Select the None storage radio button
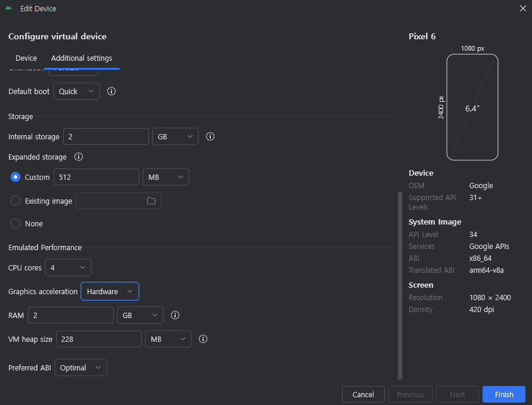This screenshot has height=405, width=532. point(15,223)
